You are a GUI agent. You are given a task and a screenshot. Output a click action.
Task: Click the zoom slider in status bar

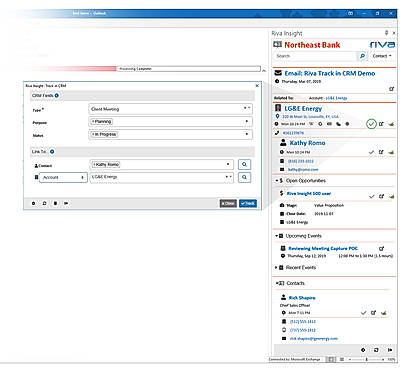point(367,360)
